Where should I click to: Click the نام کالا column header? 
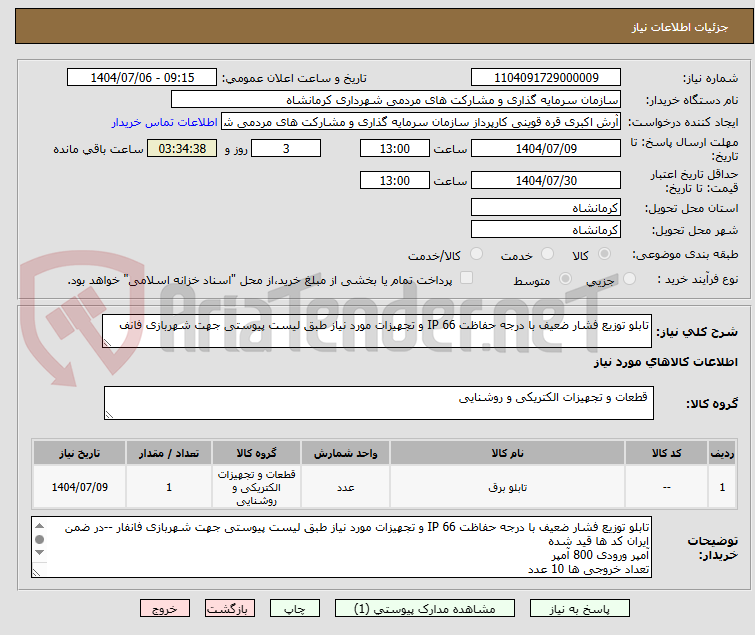tap(508, 453)
